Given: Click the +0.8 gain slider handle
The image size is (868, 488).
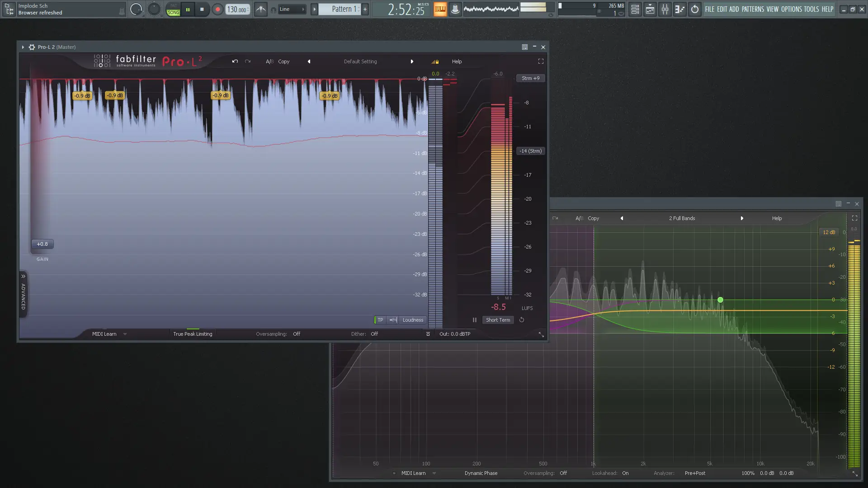Looking at the screenshot, I should click(x=42, y=244).
